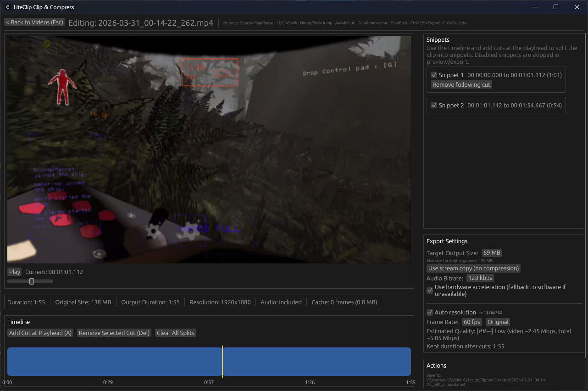Select the yellow cut marker on timeline
The height and width of the screenshot is (391, 588).
[x=222, y=362]
